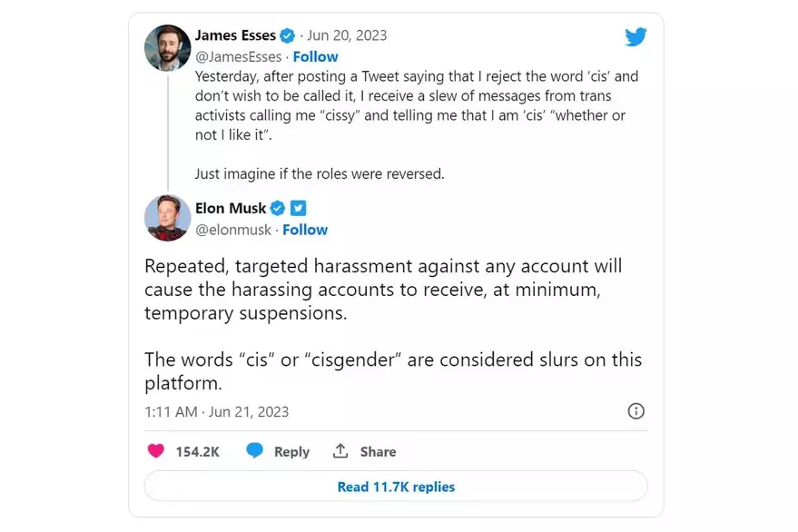Click the pink heart like icon
The width and height of the screenshot is (798, 532).
(156, 451)
